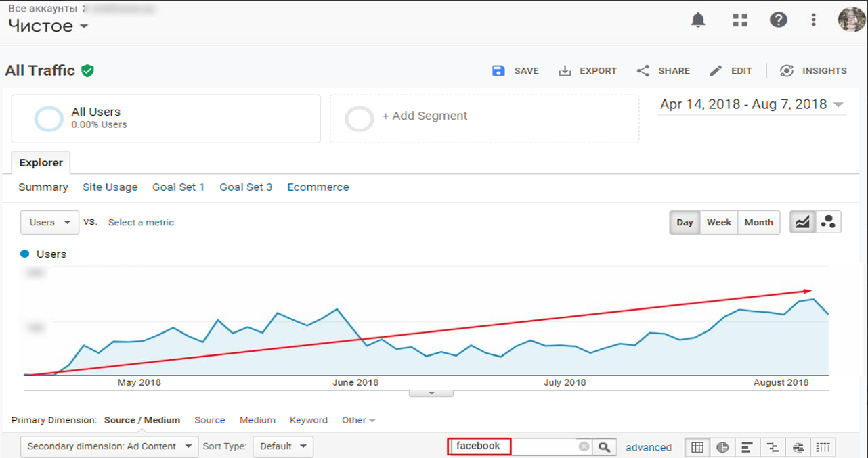Screen dimensions: 868x458
Task: Select the All Users segment
Action: pyautogui.click(x=166, y=119)
